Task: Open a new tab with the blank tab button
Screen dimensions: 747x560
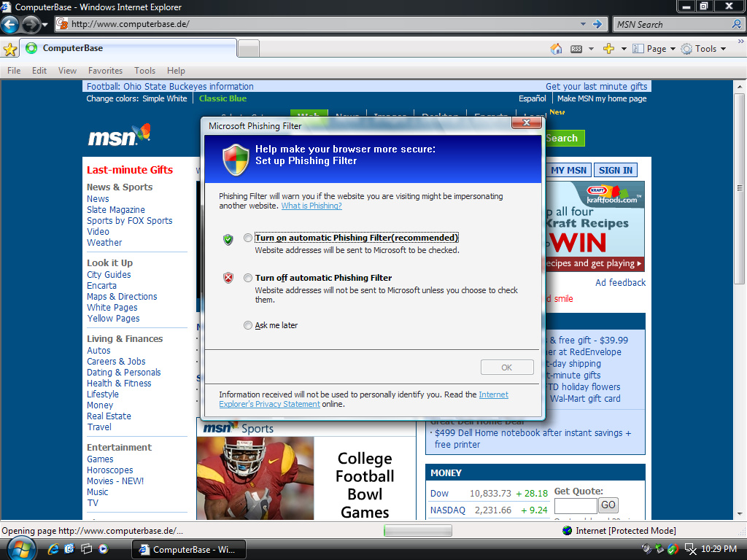Action: coord(248,49)
